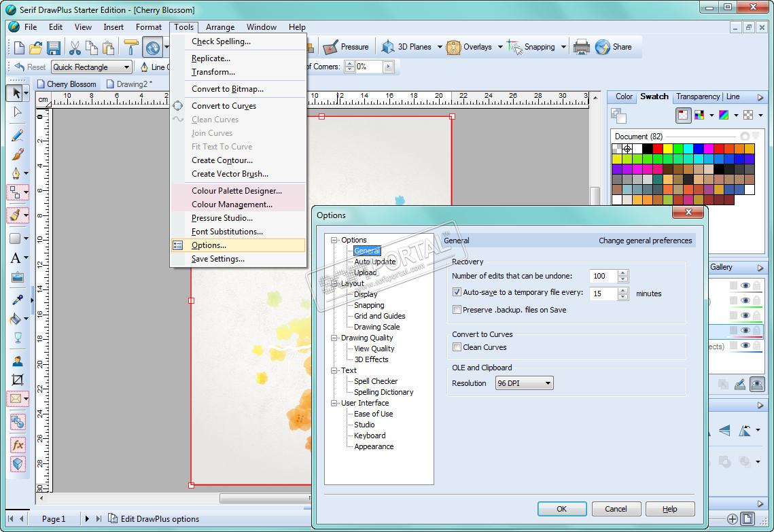Image resolution: width=774 pixels, height=532 pixels.
Task: Select the Crop tool
Action: pyautogui.click(x=17, y=380)
